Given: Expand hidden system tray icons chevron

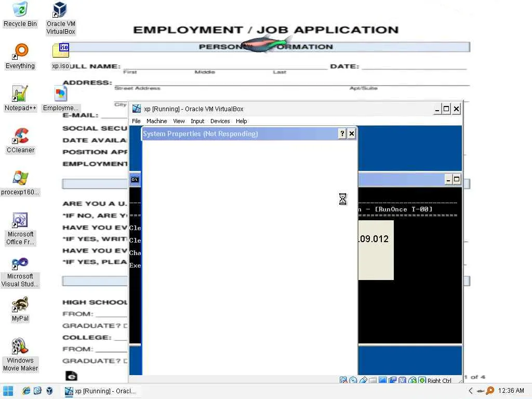Looking at the screenshot, I should click(x=471, y=391).
